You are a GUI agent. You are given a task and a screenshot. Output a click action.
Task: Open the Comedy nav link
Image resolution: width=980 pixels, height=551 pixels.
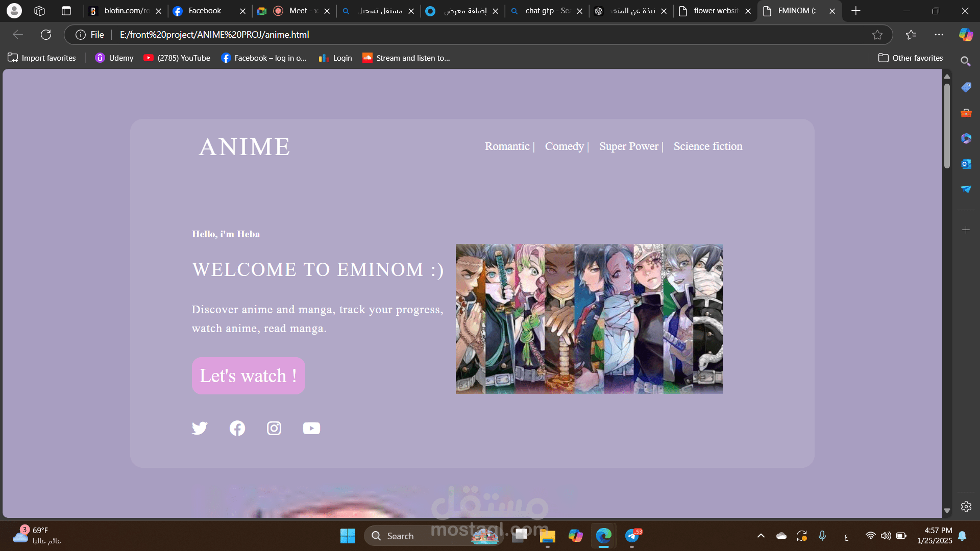565,146
